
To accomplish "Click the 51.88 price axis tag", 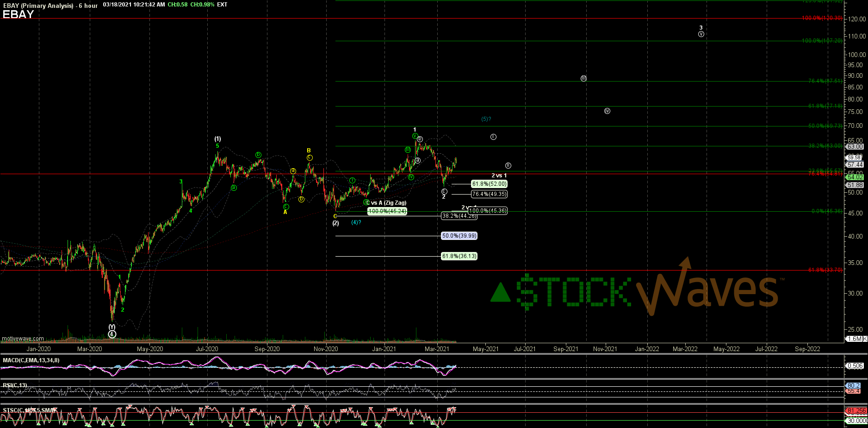I will [855, 185].
